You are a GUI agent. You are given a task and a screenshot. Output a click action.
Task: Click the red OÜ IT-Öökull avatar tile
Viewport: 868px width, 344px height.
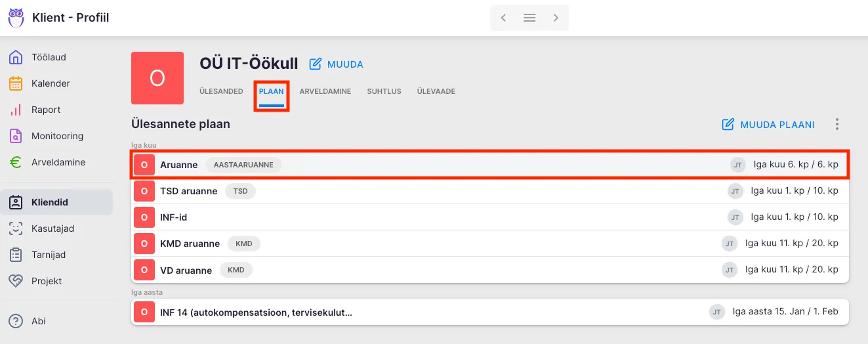157,78
